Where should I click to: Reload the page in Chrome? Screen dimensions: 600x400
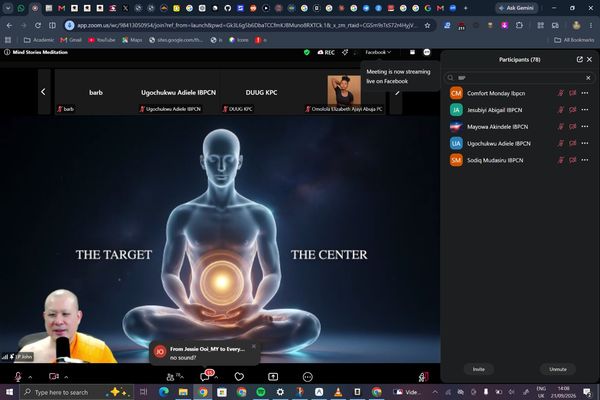[38, 25]
